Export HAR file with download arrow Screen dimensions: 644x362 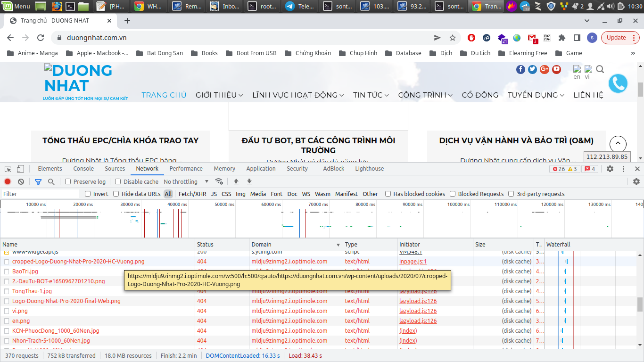click(249, 181)
